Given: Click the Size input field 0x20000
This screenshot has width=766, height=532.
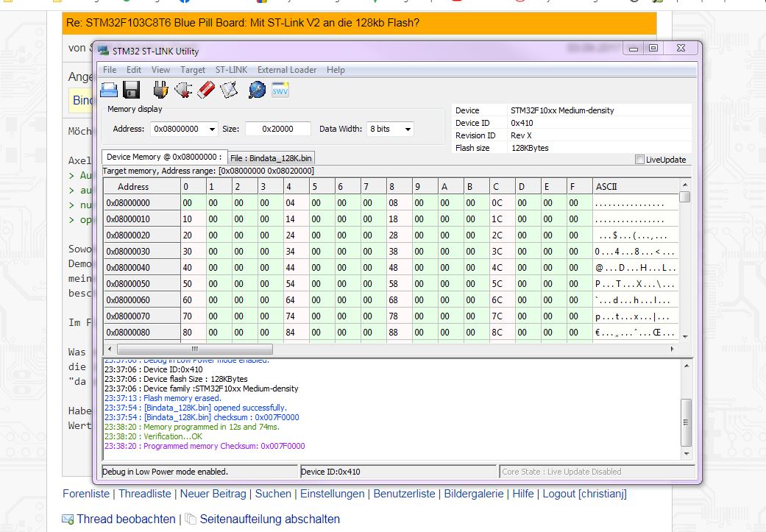Looking at the screenshot, I should pyautogui.click(x=277, y=129).
